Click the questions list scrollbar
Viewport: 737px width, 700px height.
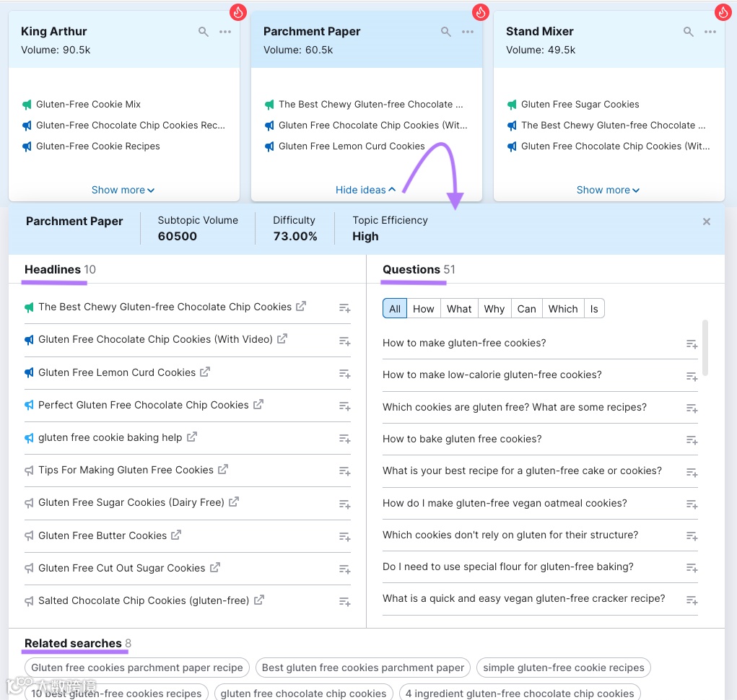[x=705, y=348]
